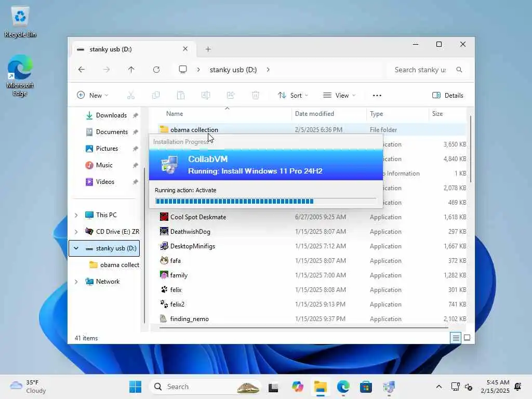
Task: Go back with the Back arrow
Action: click(x=82, y=70)
